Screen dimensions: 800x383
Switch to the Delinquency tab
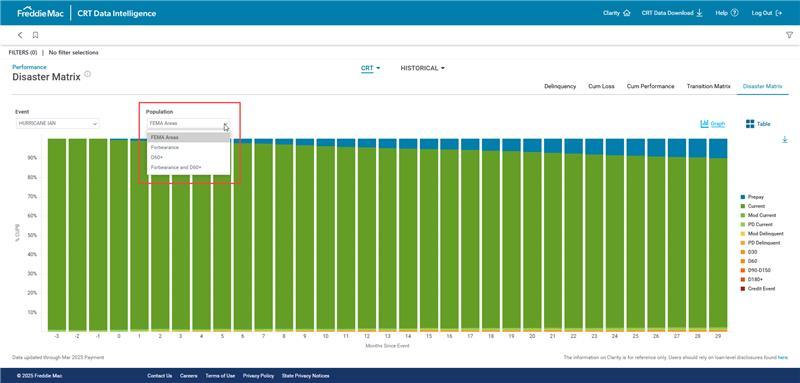[x=560, y=87]
